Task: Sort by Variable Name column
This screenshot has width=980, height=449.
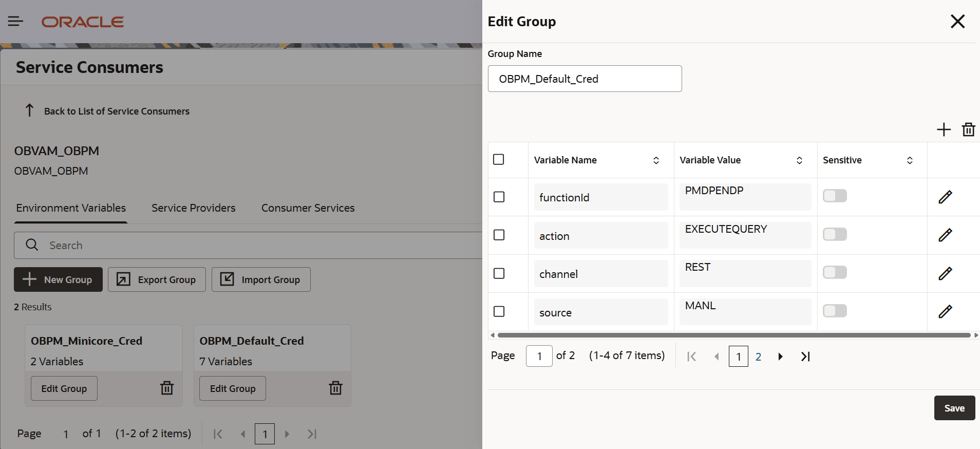Action: click(656, 160)
